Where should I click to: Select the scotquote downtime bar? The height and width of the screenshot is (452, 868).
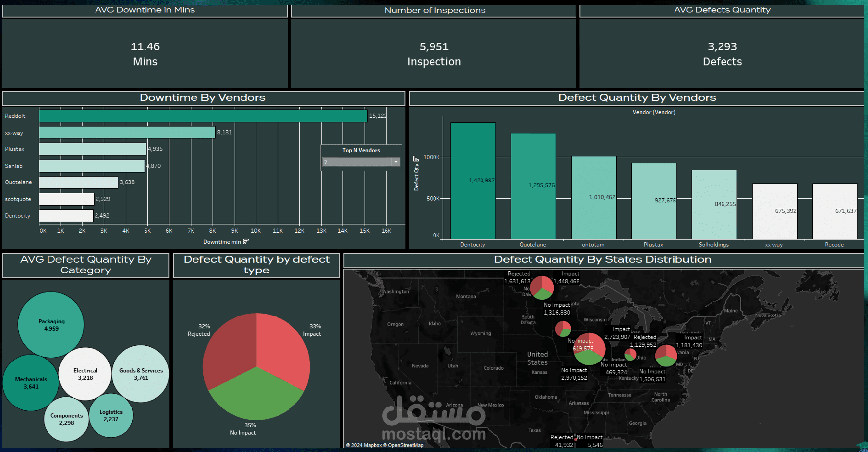click(66, 199)
